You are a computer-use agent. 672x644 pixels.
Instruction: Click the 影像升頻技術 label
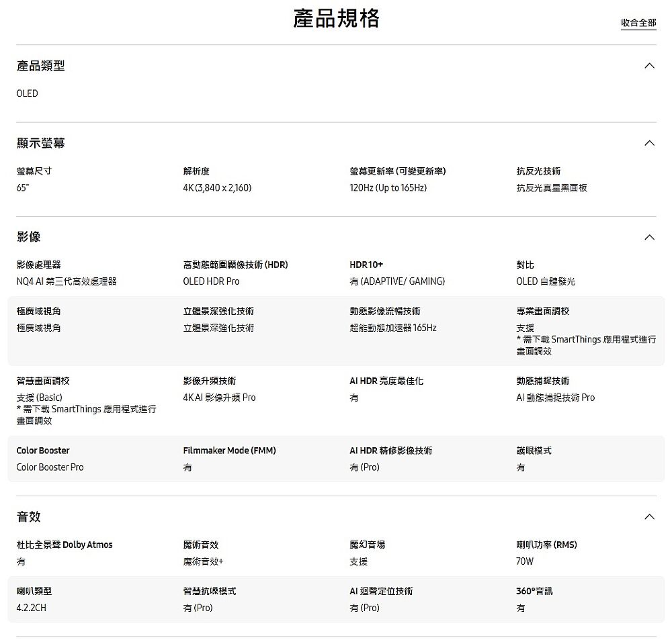pyautogui.click(x=210, y=381)
